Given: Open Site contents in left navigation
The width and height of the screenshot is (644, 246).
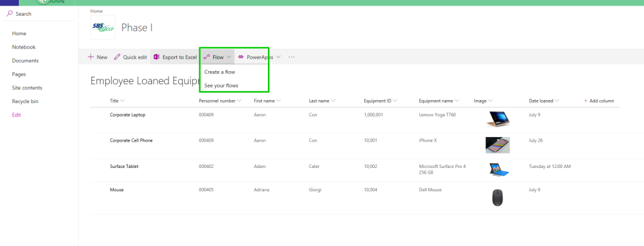Looking at the screenshot, I should [x=27, y=87].
